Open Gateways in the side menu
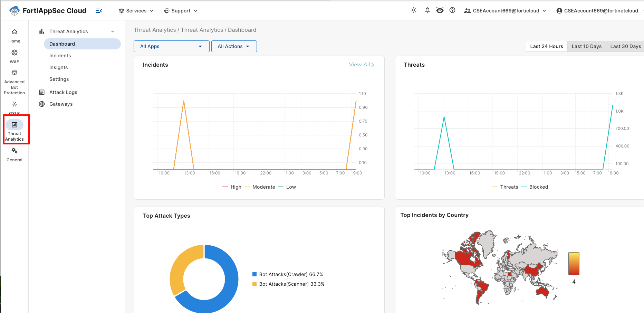Screen dimensions: 644x313 coord(61,104)
